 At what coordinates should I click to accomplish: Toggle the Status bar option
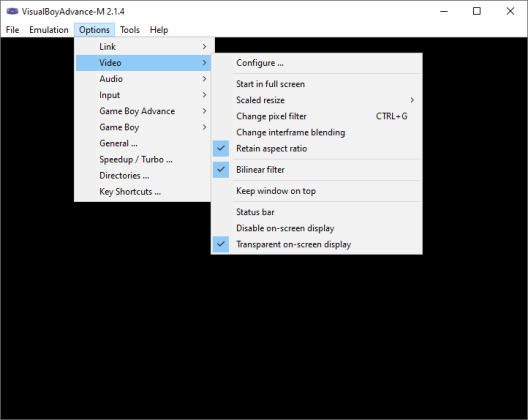pos(317,212)
